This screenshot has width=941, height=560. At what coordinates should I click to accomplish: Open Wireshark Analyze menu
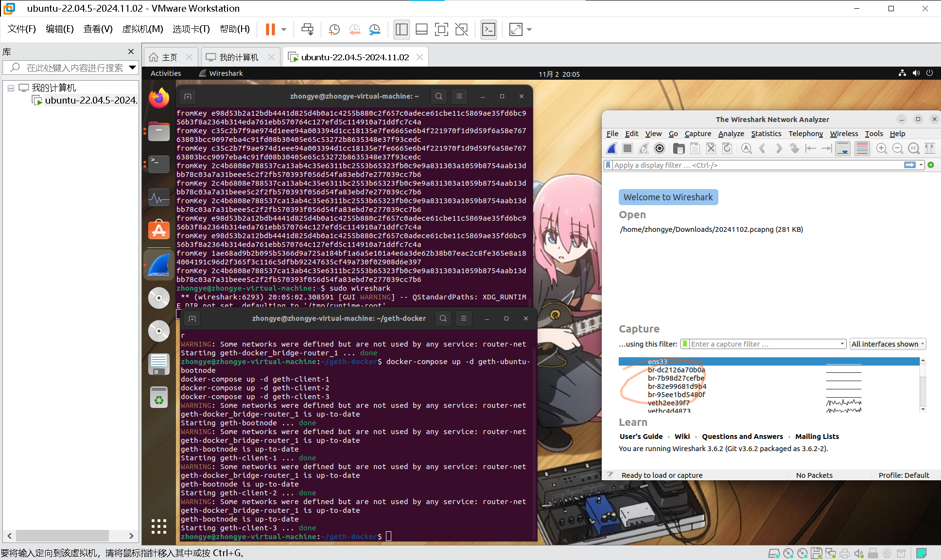tap(731, 134)
